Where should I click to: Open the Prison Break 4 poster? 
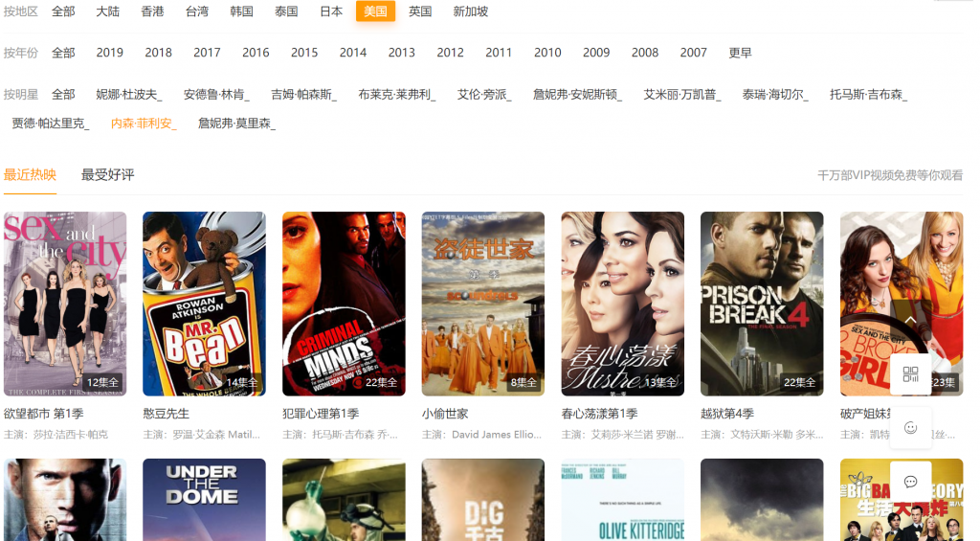(762, 304)
